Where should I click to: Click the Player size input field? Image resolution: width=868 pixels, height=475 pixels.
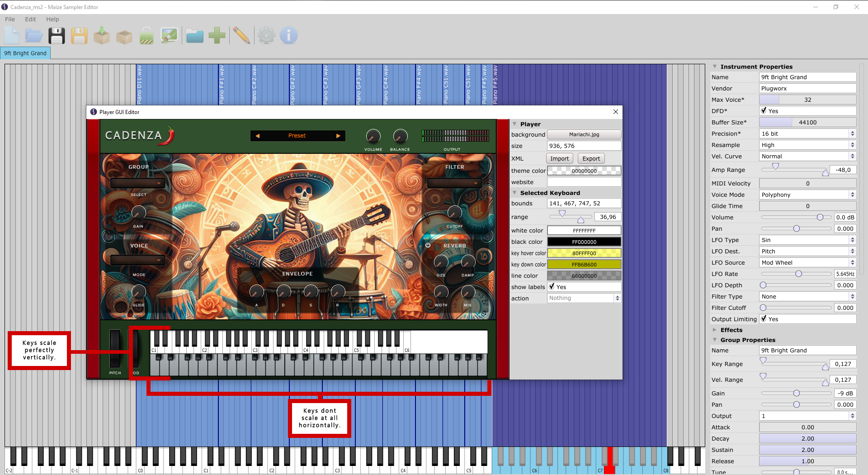584,146
